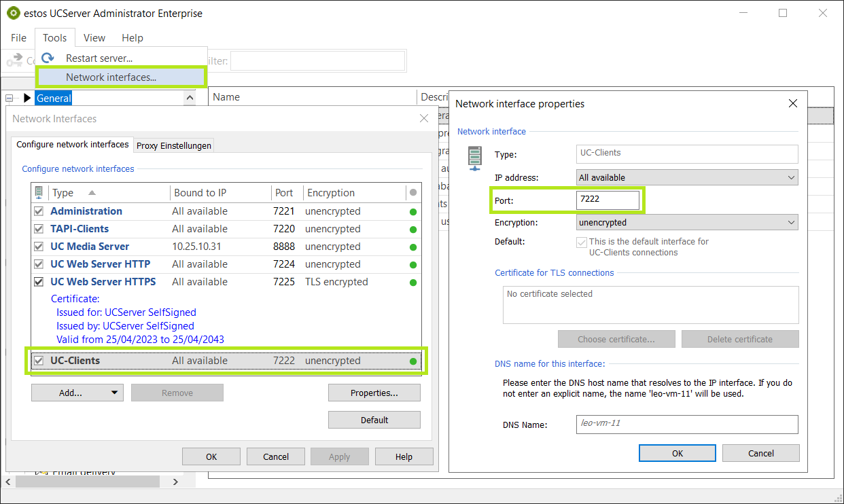Click the green status dot for UC-Clients
The image size is (844, 504).
[413, 361]
